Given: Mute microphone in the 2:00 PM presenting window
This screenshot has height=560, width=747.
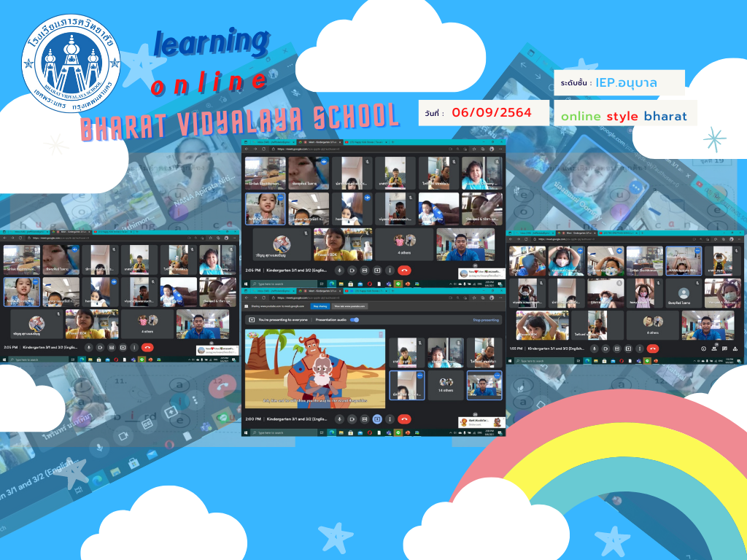Looking at the screenshot, I should pyautogui.click(x=339, y=419).
